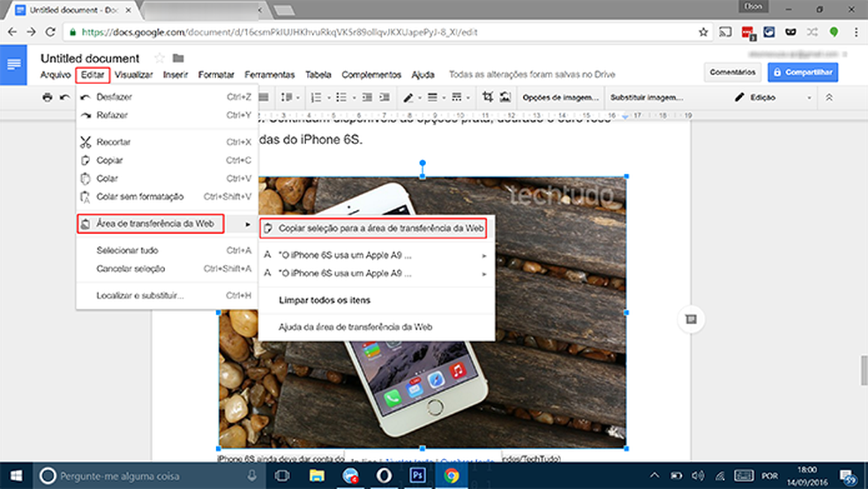Viewport: 868px width, 489px height.
Task: Open the Tabela menu
Action: tap(318, 74)
